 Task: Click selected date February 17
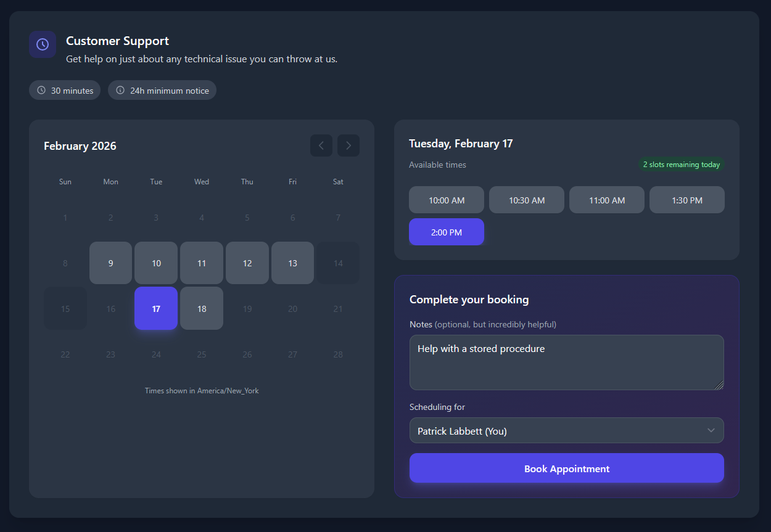(x=156, y=309)
